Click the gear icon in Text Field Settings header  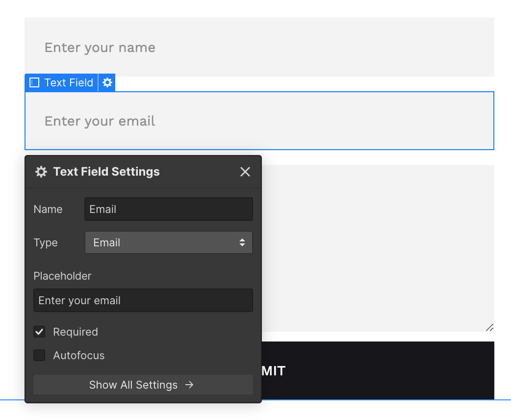[41, 172]
